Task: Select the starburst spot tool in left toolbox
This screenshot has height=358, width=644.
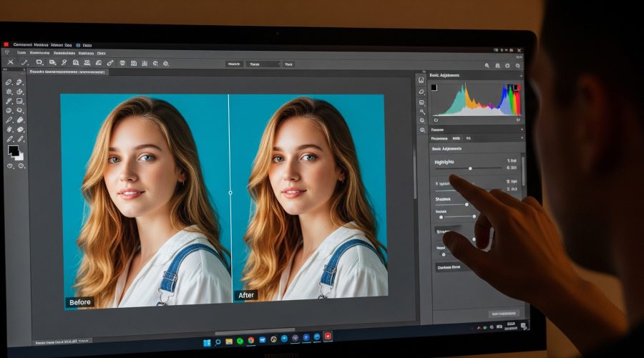Action: [x=9, y=130]
